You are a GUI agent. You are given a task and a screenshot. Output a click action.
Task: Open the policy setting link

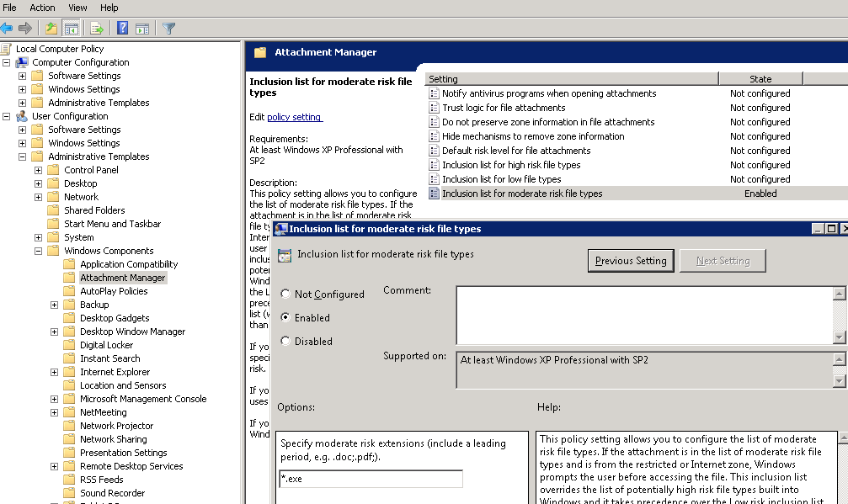pyautogui.click(x=294, y=117)
